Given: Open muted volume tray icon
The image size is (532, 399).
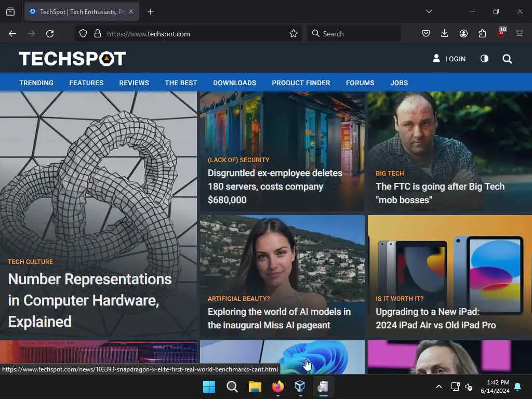Looking at the screenshot, I should pyautogui.click(x=469, y=387).
